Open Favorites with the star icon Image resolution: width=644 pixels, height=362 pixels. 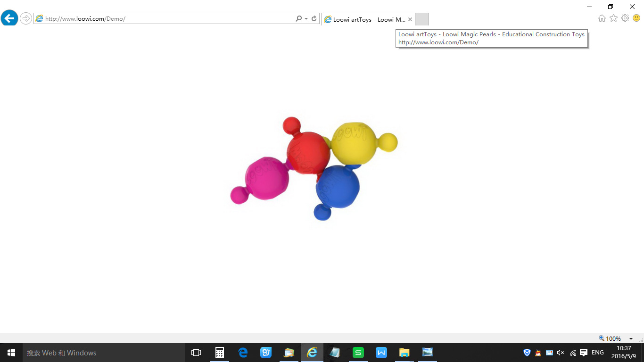click(x=613, y=18)
